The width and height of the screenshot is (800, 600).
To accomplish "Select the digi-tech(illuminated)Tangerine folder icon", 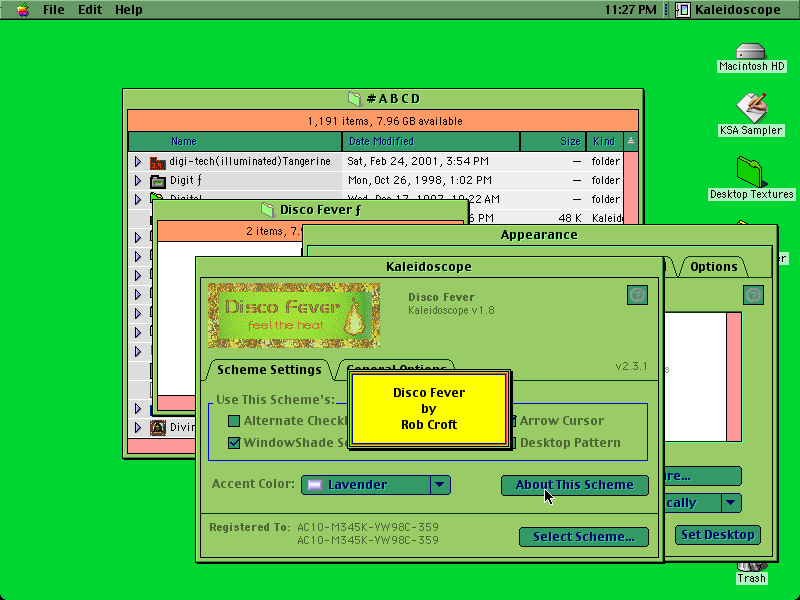I will click(x=158, y=162).
